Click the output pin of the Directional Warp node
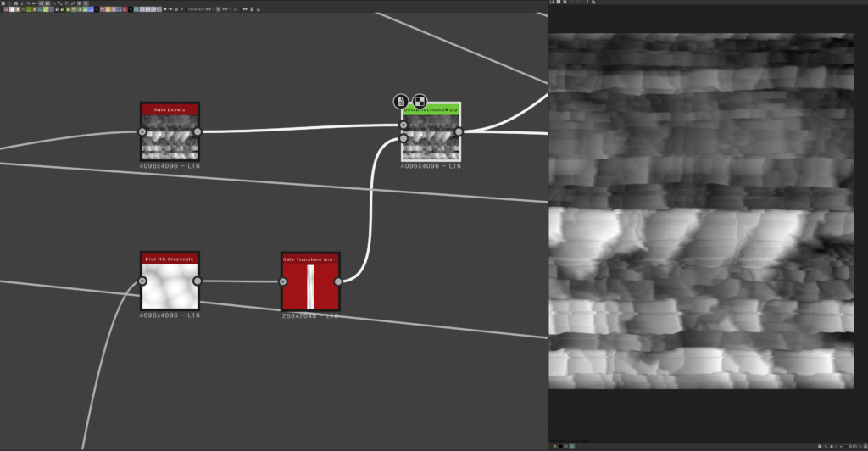This screenshot has width=868, height=451. point(459,131)
